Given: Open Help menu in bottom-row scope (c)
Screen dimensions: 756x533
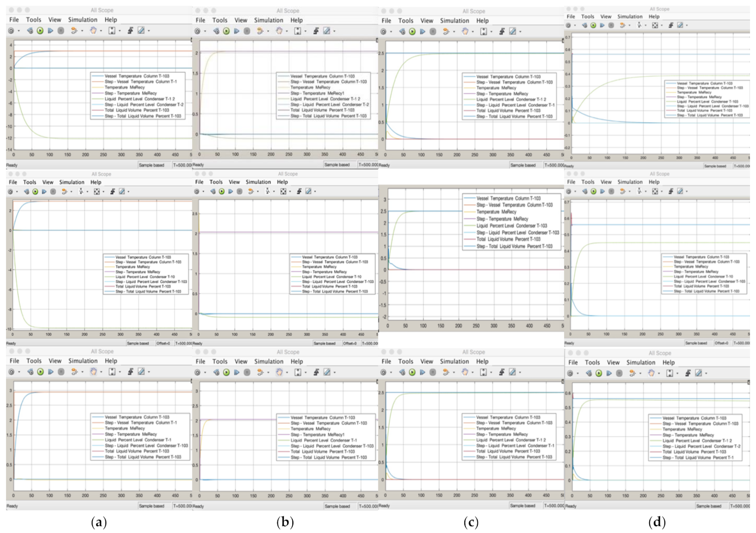Looking at the screenshot, I should pyautogui.click(x=482, y=362).
